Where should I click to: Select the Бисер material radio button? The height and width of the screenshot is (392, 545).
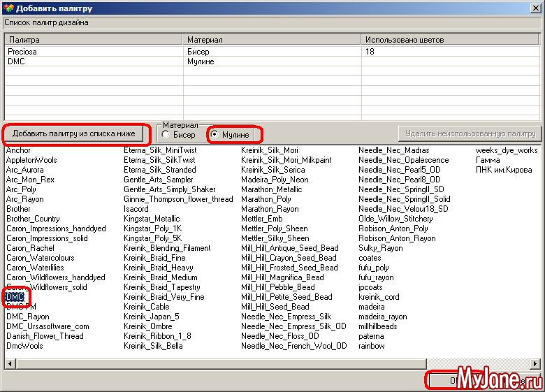click(166, 134)
